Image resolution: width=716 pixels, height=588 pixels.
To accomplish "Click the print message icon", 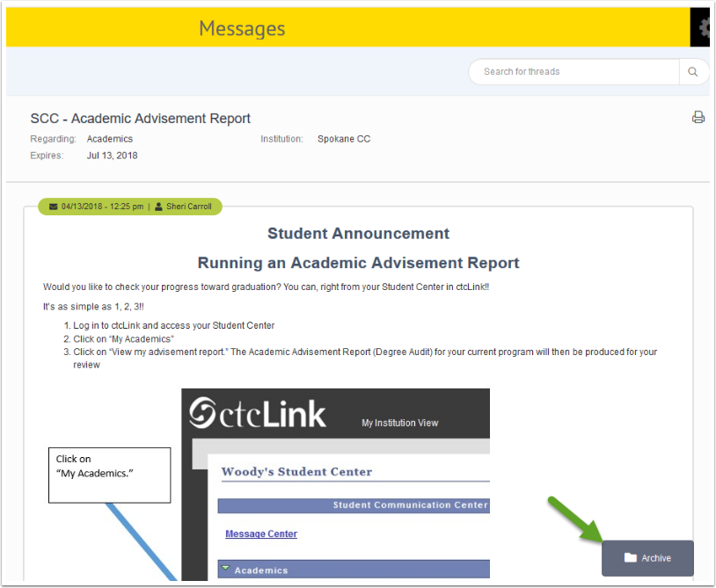I will coord(698,117).
